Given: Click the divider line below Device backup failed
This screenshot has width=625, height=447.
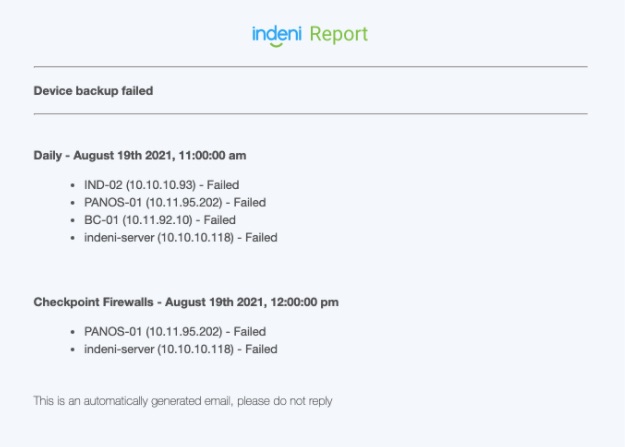Looking at the screenshot, I should click(x=310, y=114).
